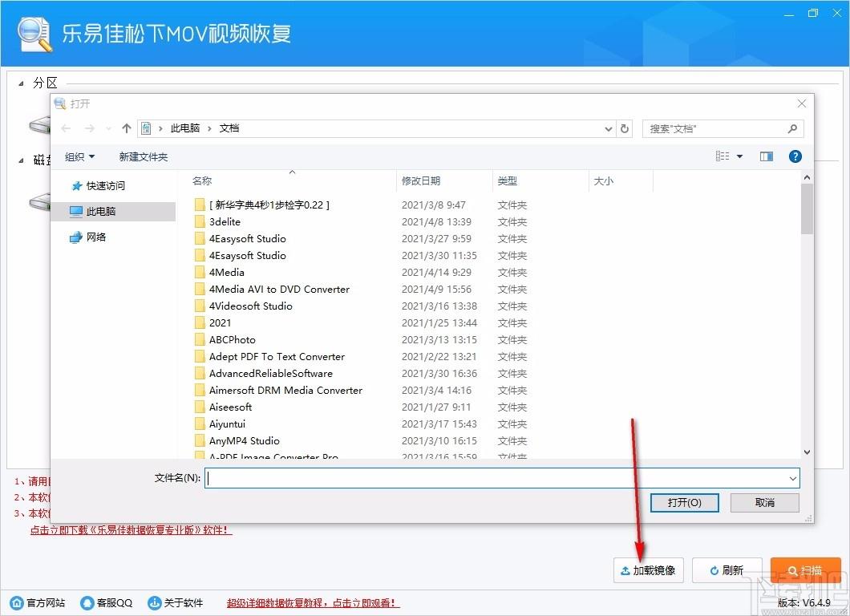Refresh the folder listing
850x616 pixels.
point(625,129)
